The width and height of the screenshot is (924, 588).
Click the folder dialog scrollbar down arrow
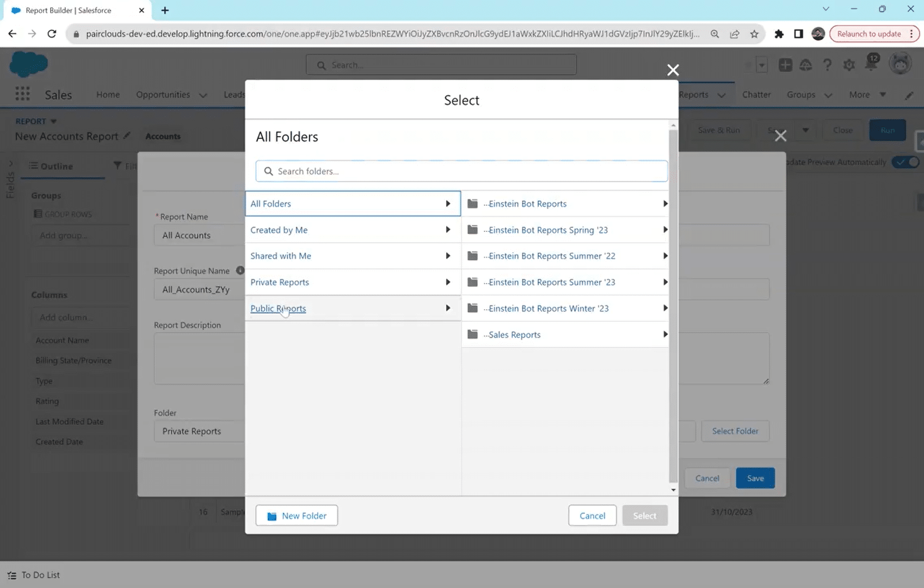pos(673,490)
